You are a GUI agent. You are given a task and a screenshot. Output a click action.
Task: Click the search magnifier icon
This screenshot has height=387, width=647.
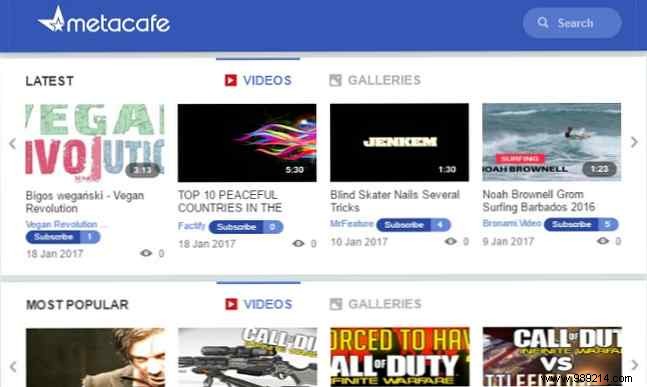(x=543, y=22)
